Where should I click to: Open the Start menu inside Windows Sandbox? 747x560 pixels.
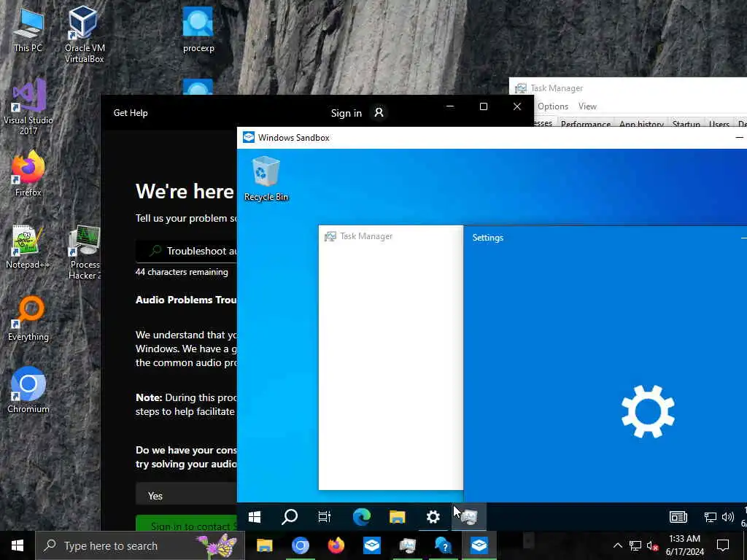click(x=255, y=517)
